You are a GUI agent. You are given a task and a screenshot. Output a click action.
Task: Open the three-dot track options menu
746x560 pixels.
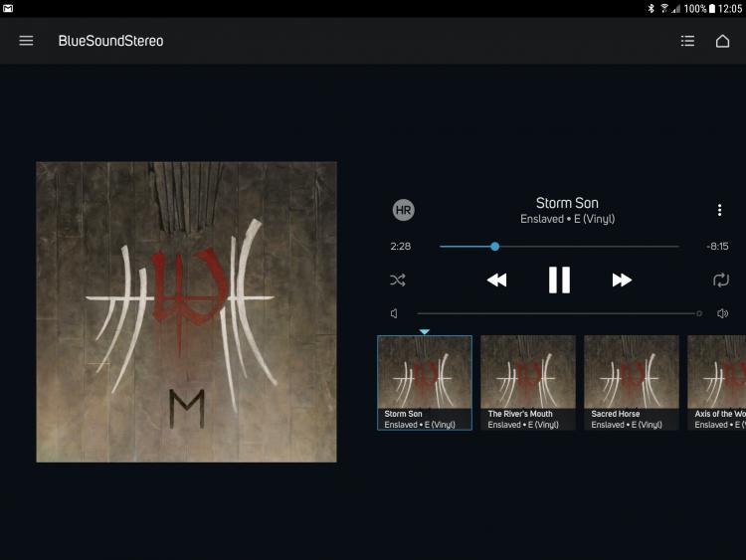pyautogui.click(x=719, y=210)
